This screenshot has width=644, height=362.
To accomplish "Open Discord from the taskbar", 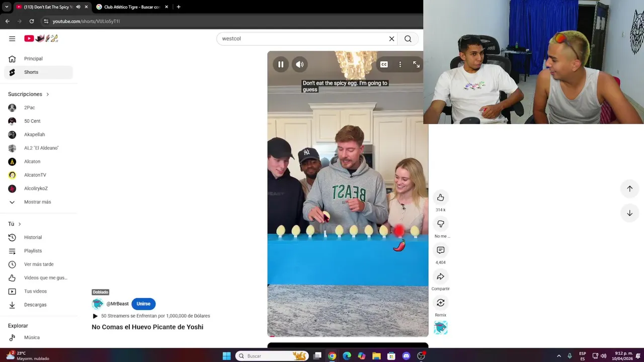I will (406, 356).
